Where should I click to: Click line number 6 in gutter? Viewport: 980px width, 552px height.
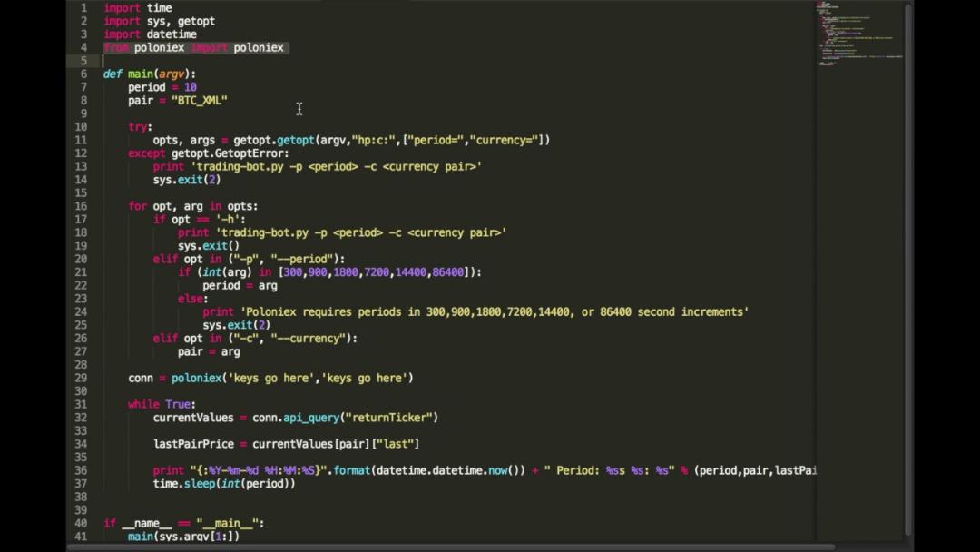click(x=83, y=74)
